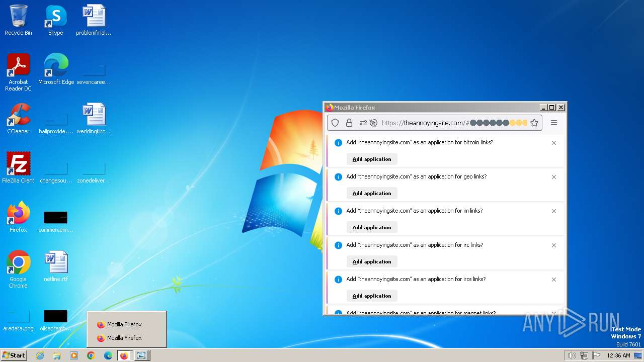Click the blocked autoplay icon in address bar
The image size is (644, 362).
coord(373,123)
